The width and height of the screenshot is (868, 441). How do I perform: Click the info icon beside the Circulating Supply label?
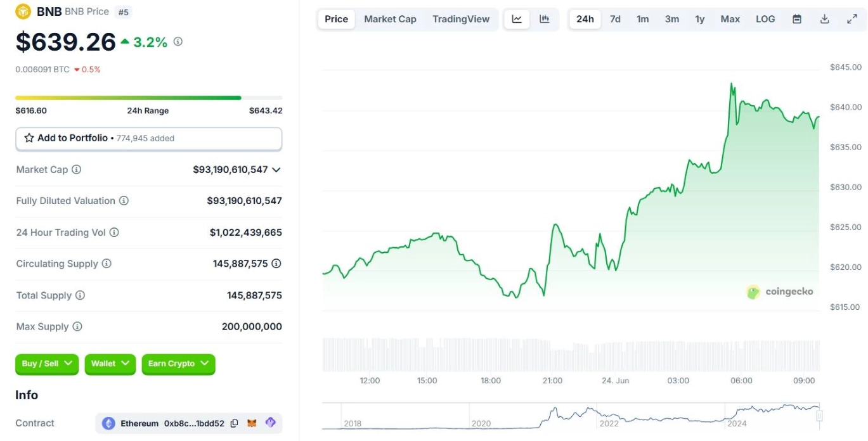(107, 264)
